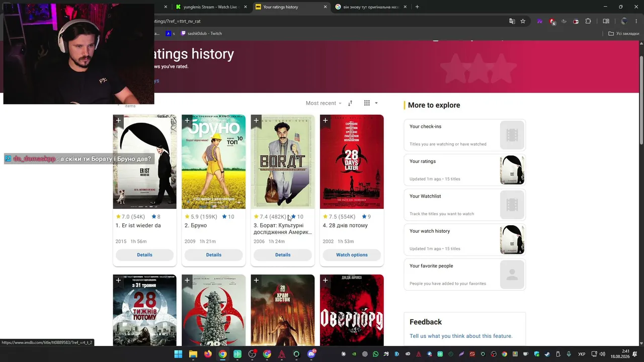Click the Er ist wieder da poster
The image size is (644, 362).
click(x=145, y=162)
